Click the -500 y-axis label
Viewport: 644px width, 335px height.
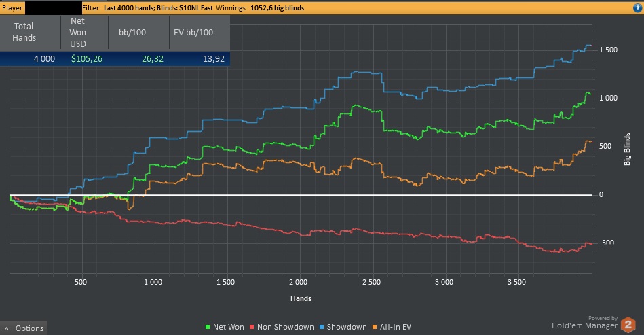click(x=606, y=243)
